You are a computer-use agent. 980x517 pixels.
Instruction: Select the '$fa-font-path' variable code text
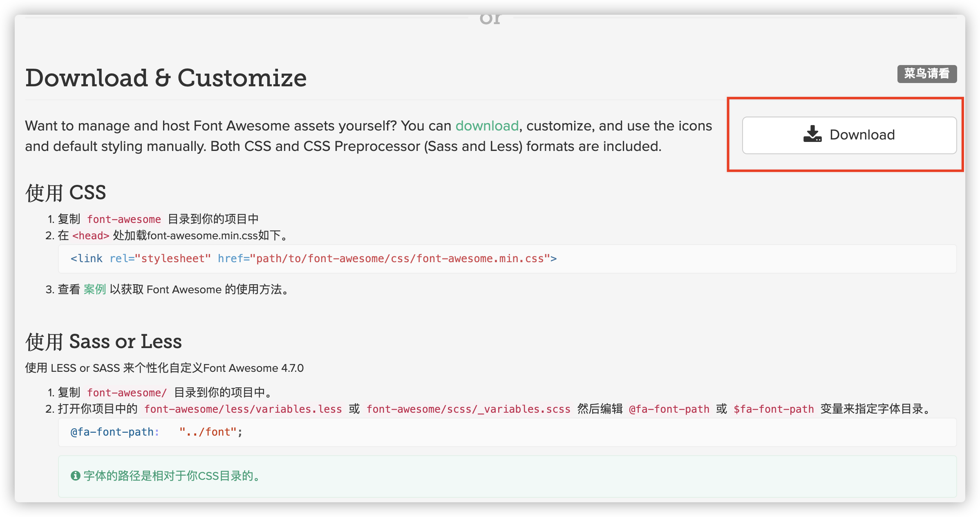[x=774, y=409]
